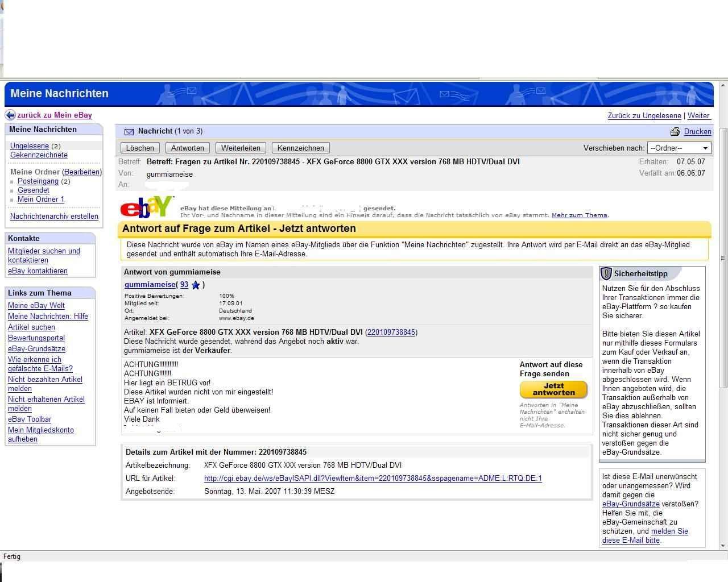728x582 pixels.
Task: Click melden Sie diese E-Mail bitte link
Action: (645, 536)
